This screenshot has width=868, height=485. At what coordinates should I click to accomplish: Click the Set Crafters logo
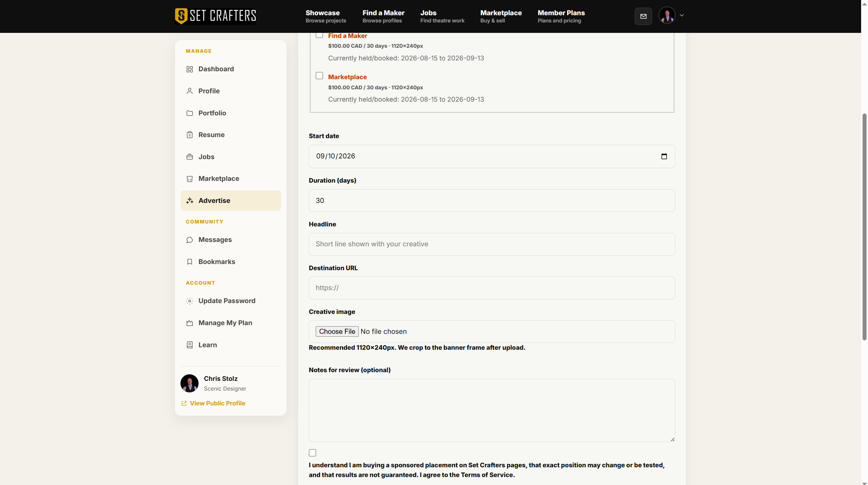[x=215, y=16]
